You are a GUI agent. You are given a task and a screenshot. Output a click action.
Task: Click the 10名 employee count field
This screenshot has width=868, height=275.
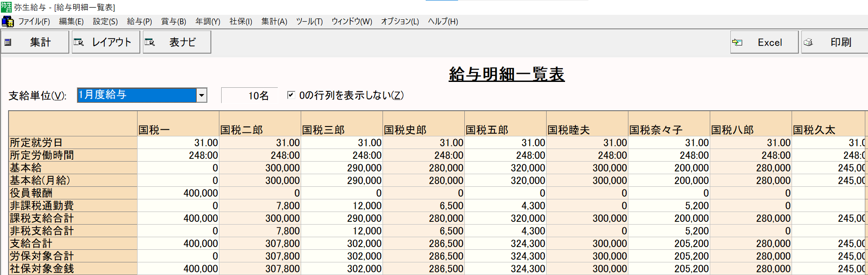(x=249, y=95)
